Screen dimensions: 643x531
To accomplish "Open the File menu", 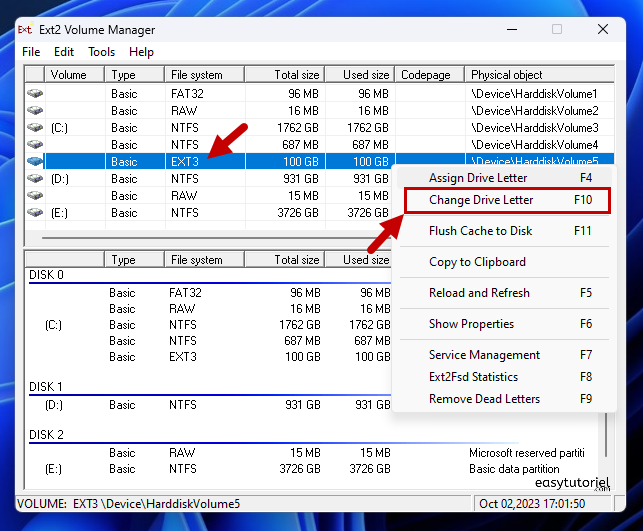I will pyautogui.click(x=31, y=52).
